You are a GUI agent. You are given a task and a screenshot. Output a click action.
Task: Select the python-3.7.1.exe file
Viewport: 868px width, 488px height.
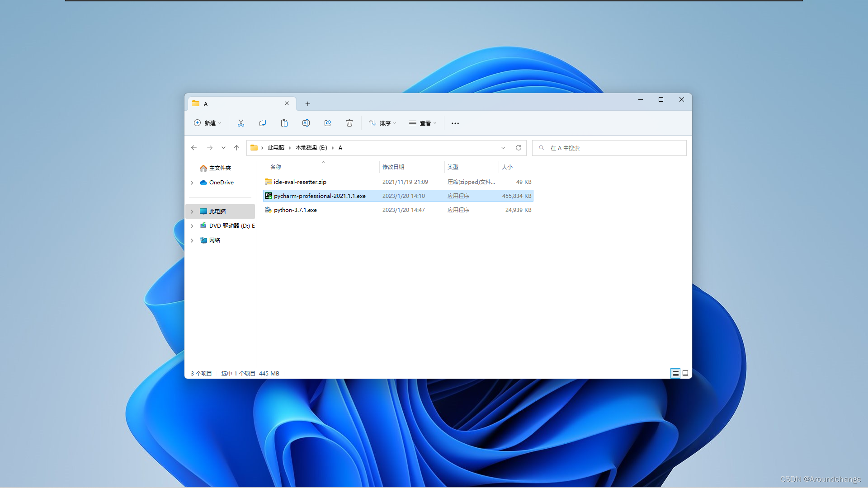click(x=295, y=210)
